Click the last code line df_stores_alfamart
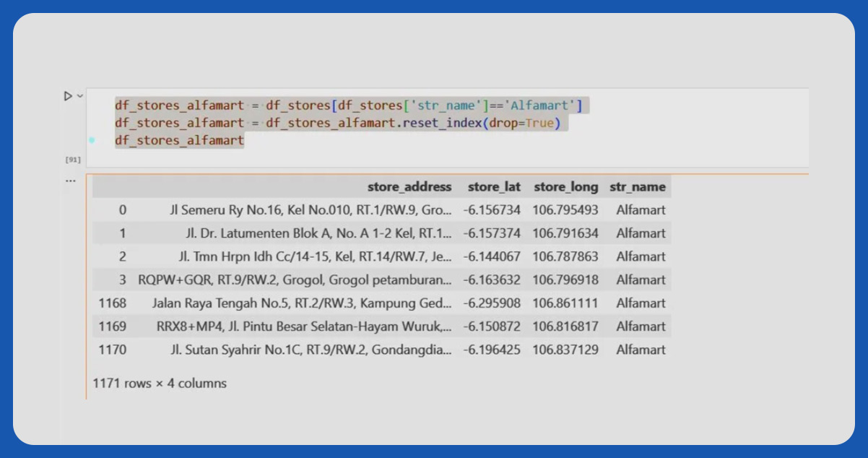 [179, 140]
